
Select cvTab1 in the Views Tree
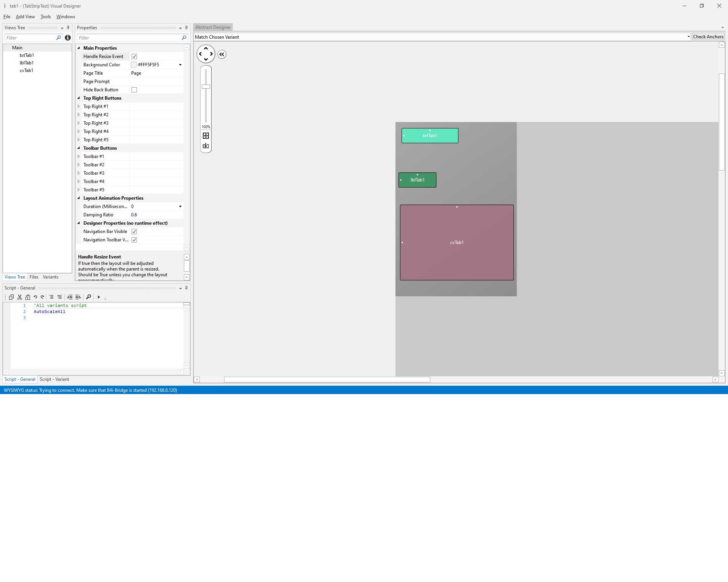tap(27, 70)
